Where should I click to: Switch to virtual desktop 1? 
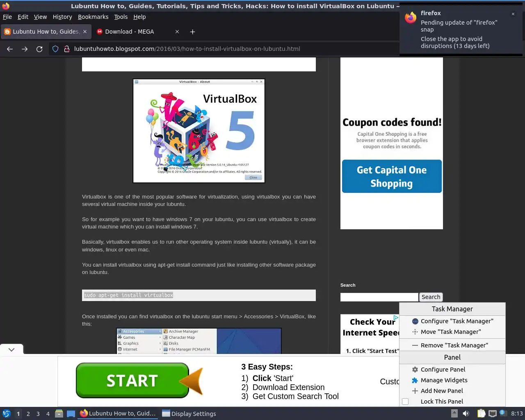pos(18,413)
